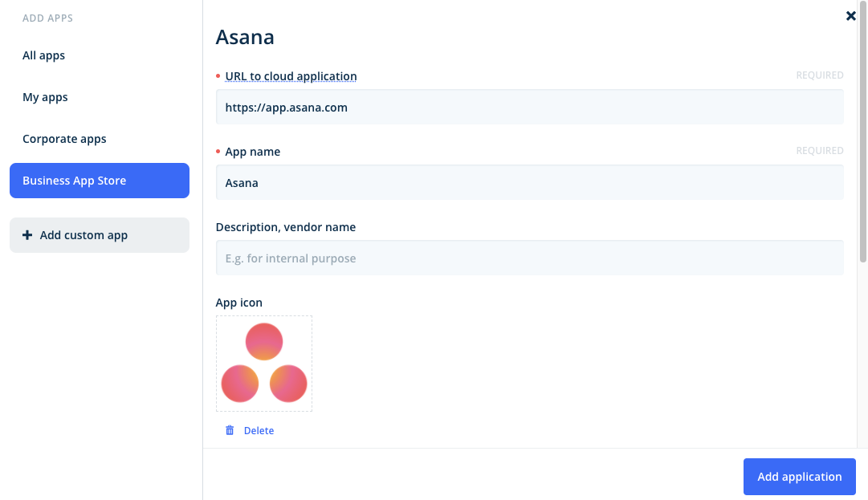868x500 pixels.
Task: Click the Description, vendor name label
Action: 286,227
